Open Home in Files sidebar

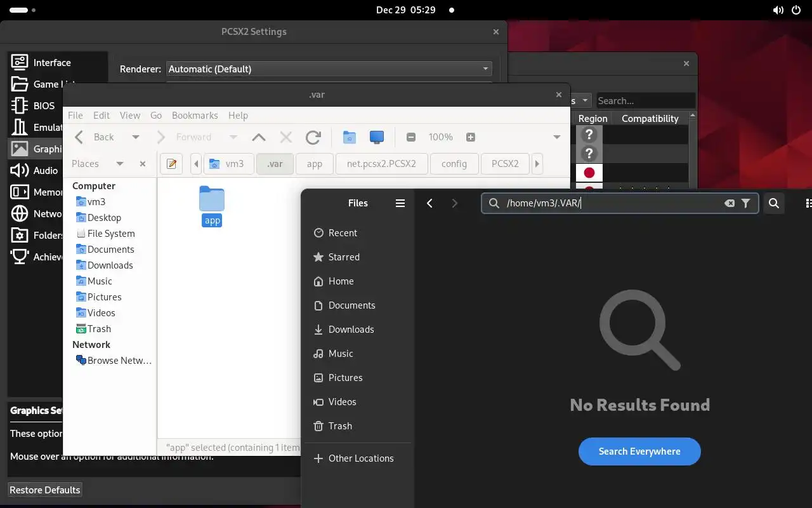[358, 281]
